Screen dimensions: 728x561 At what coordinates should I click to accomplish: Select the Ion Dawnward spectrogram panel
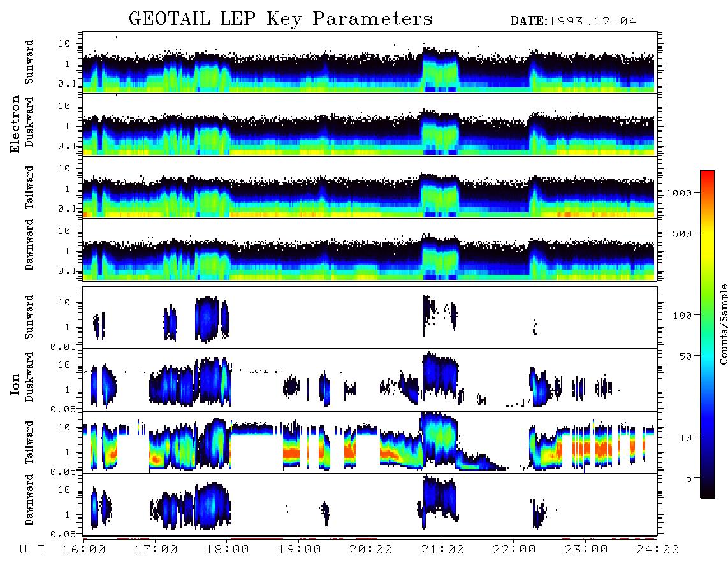click(x=370, y=505)
